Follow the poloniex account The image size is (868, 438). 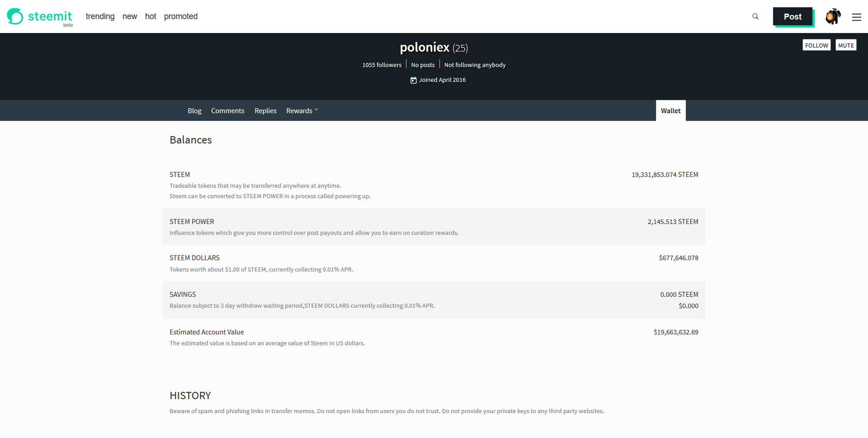point(816,45)
